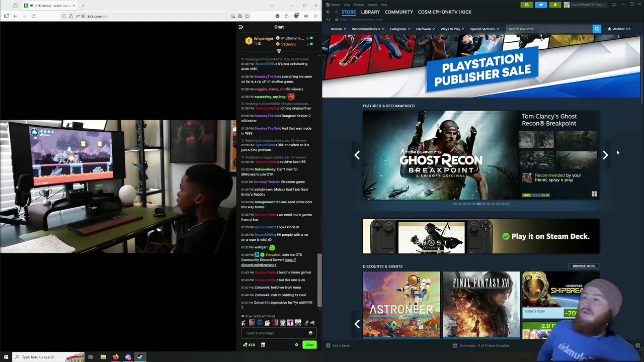Open the Help menu in Steam
644x362 pixels.
(384, 5)
